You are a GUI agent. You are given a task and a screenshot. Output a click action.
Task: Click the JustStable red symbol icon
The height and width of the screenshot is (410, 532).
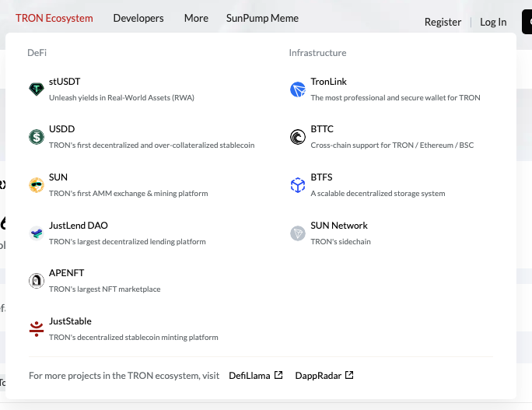[37, 329]
